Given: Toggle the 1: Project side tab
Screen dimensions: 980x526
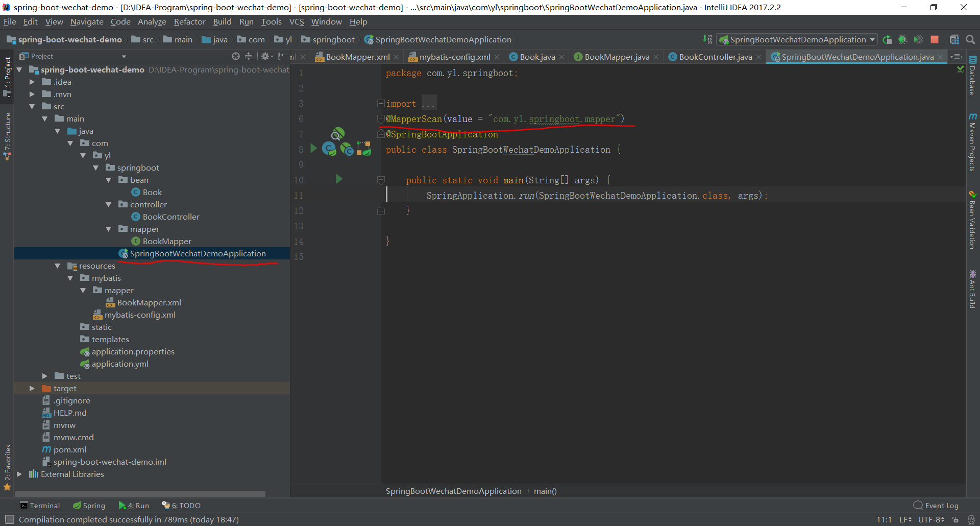Looking at the screenshot, I should 7,76.
